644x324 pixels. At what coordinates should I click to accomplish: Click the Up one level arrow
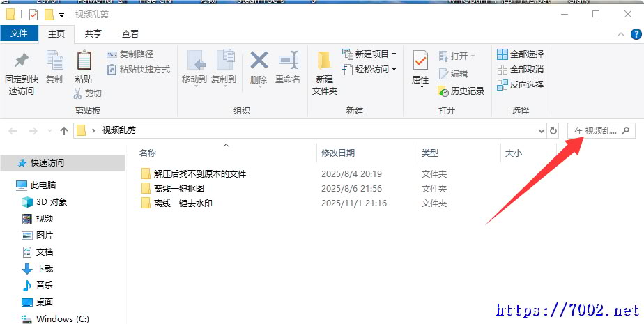(x=63, y=131)
